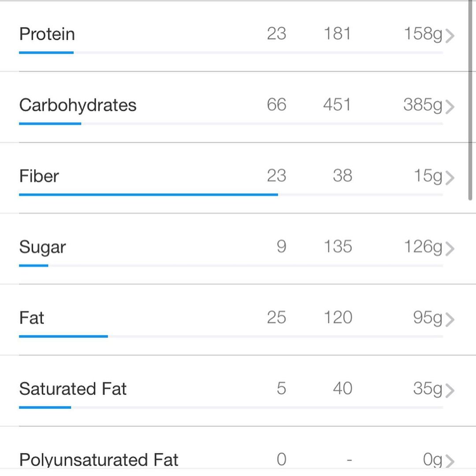The width and height of the screenshot is (476, 476).
Task: Select the Fiber nutrient label
Action: (x=39, y=176)
